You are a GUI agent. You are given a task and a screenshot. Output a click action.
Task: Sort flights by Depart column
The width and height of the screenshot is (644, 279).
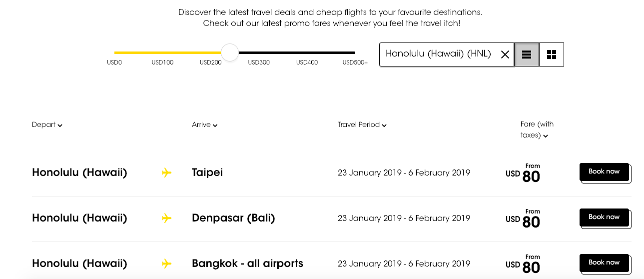click(47, 125)
